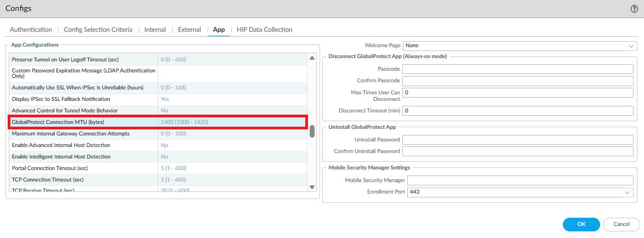The width and height of the screenshot is (644, 238).
Task: Open the Config Selection Criteria tab
Action: [x=98, y=30]
